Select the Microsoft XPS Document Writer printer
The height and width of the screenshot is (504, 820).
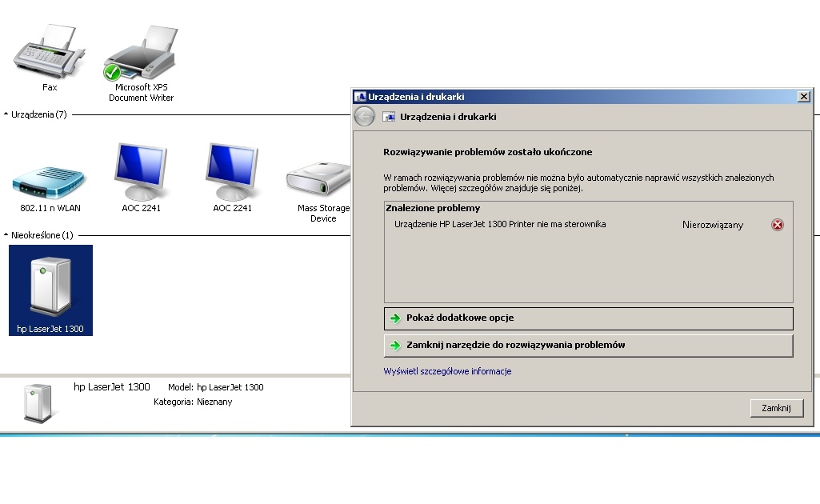(141, 52)
